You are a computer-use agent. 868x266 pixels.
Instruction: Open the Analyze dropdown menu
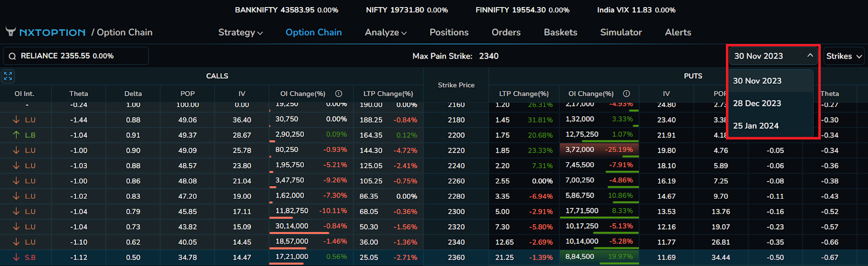pos(386,33)
